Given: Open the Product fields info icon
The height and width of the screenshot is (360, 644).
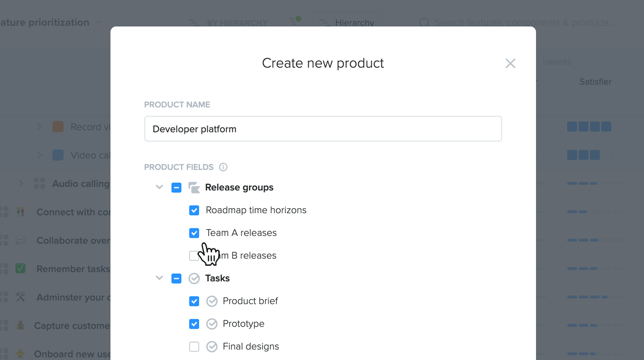Looking at the screenshot, I should pos(223,167).
